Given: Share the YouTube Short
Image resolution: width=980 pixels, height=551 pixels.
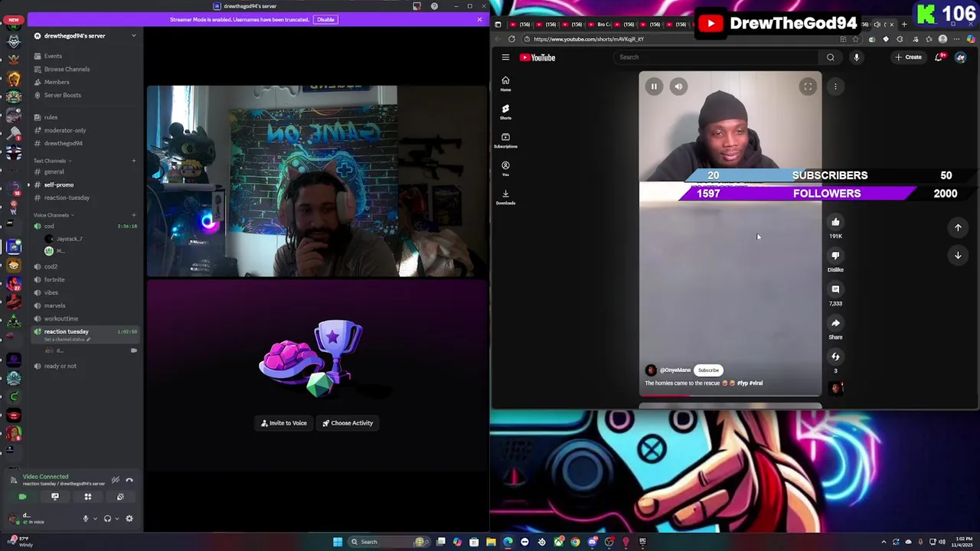Looking at the screenshot, I should point(835,323).
